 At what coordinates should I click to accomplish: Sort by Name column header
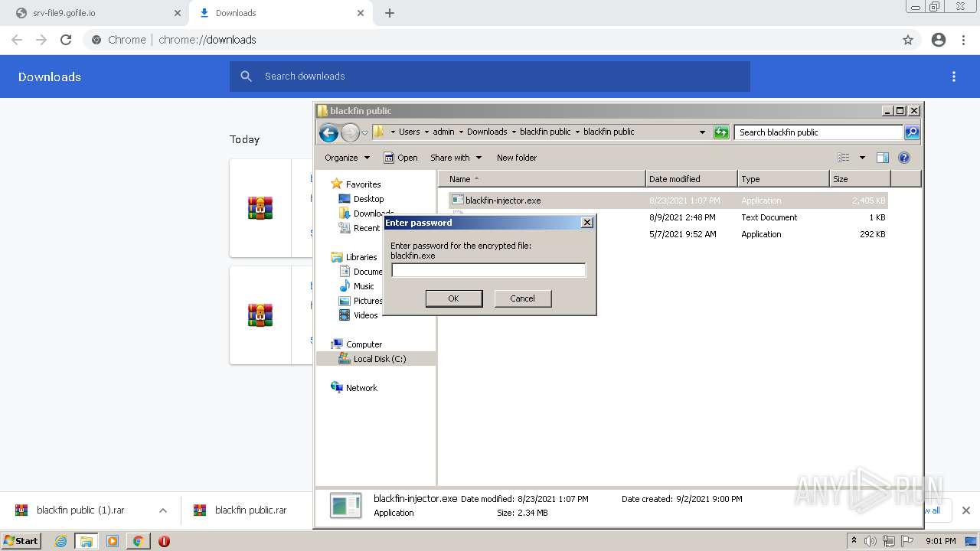[542, 179]
